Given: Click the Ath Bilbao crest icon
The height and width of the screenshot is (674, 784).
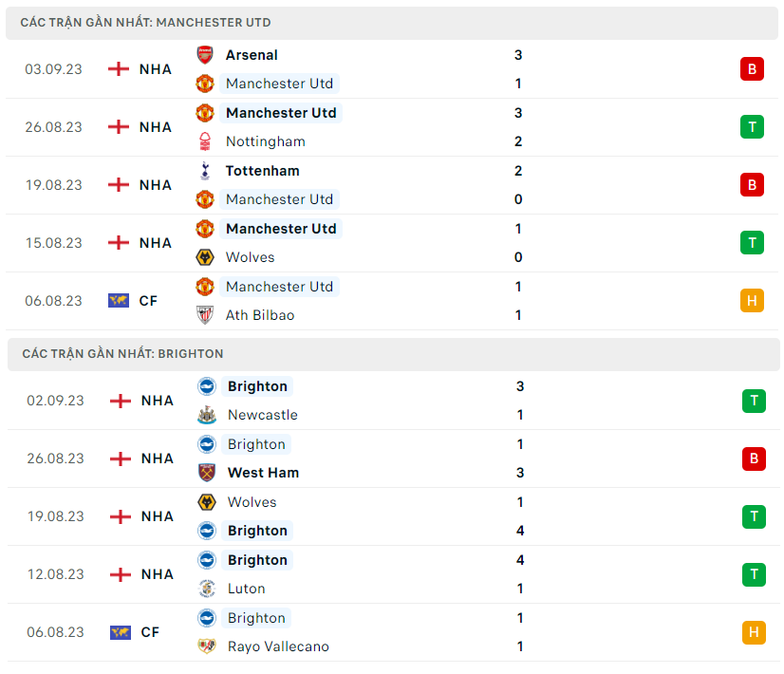Looking at the screenshot, I should pos(205,315).
